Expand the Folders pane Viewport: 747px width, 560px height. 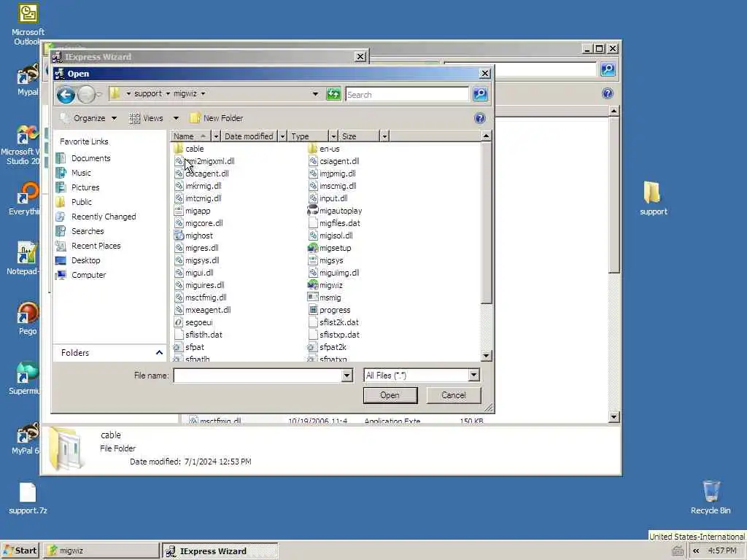pos(159,352)
